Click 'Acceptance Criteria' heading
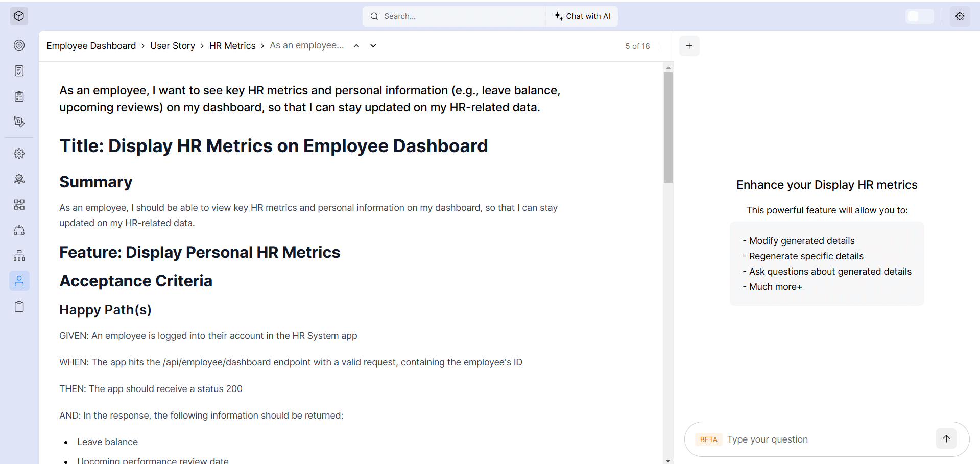This screenshot has width=980, height=464. click(x=136, y=281)
